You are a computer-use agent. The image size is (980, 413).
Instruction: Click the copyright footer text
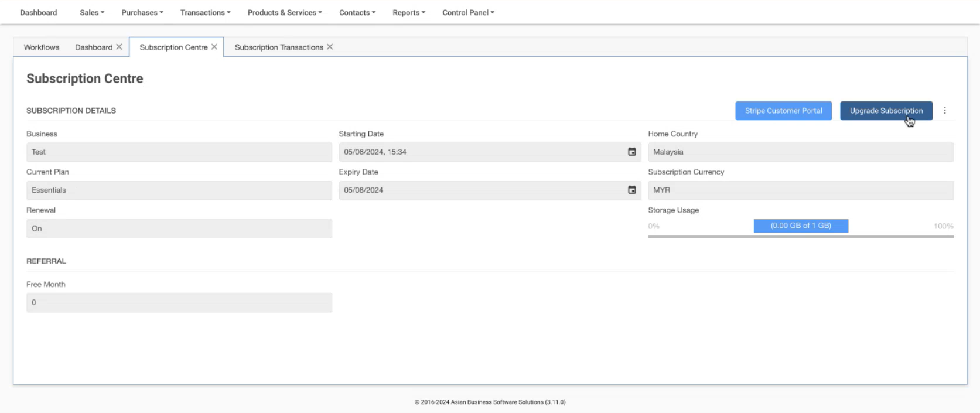click(490, 402)
